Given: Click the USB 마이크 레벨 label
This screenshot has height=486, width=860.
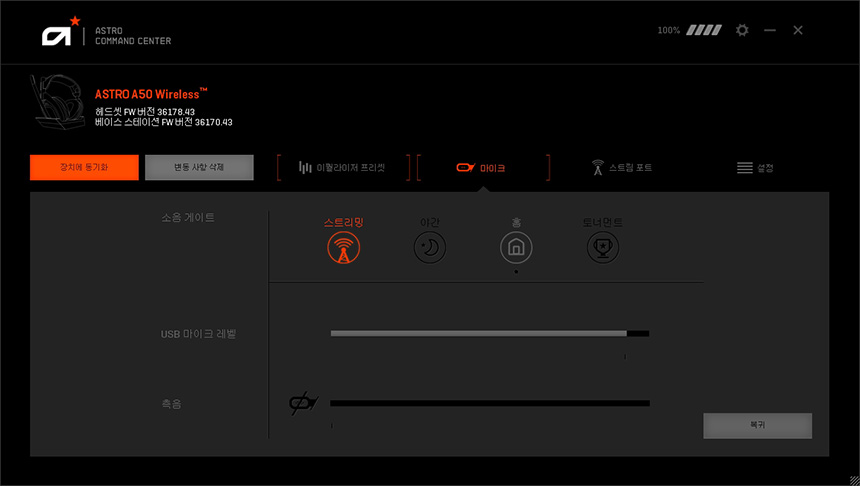Looking at the screenshot, I should point(198,334).
